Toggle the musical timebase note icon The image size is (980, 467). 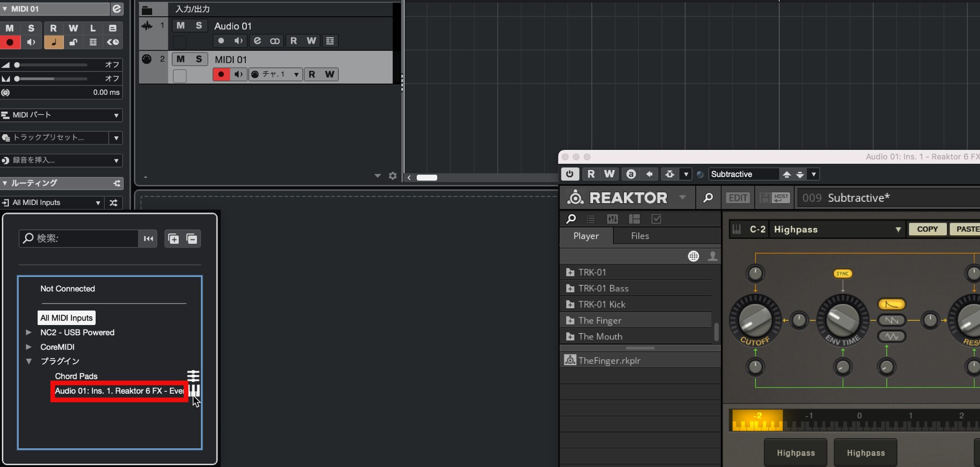coord(53,42)
